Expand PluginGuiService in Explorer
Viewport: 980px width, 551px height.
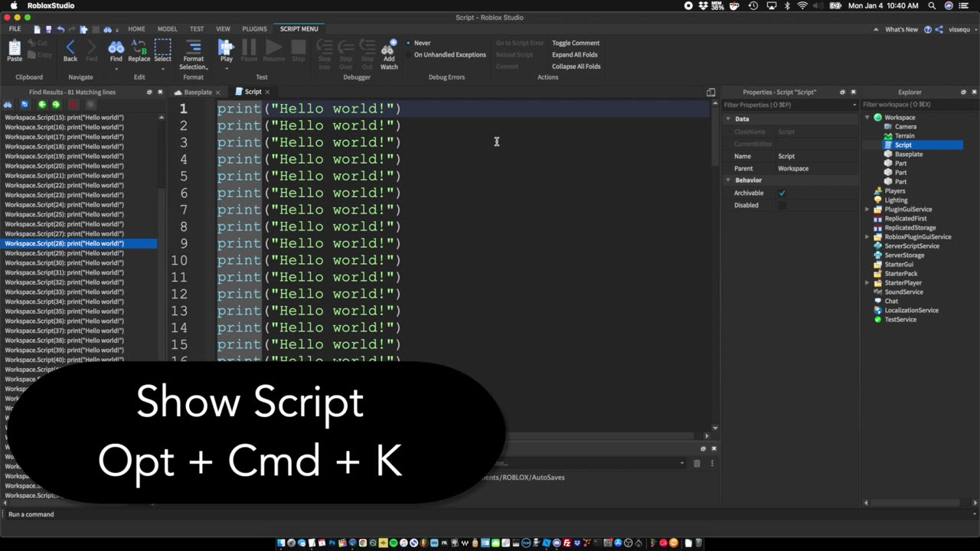tap(867, 209)
